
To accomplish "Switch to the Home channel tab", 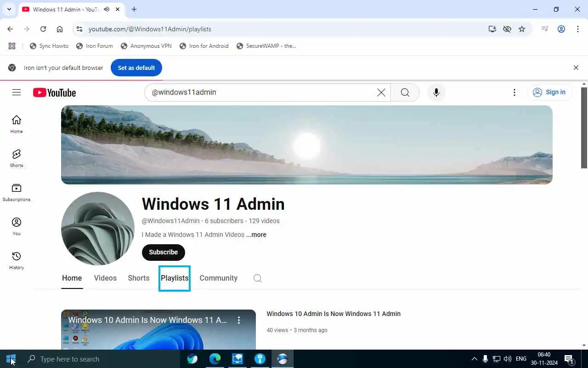I will point(72,278).
